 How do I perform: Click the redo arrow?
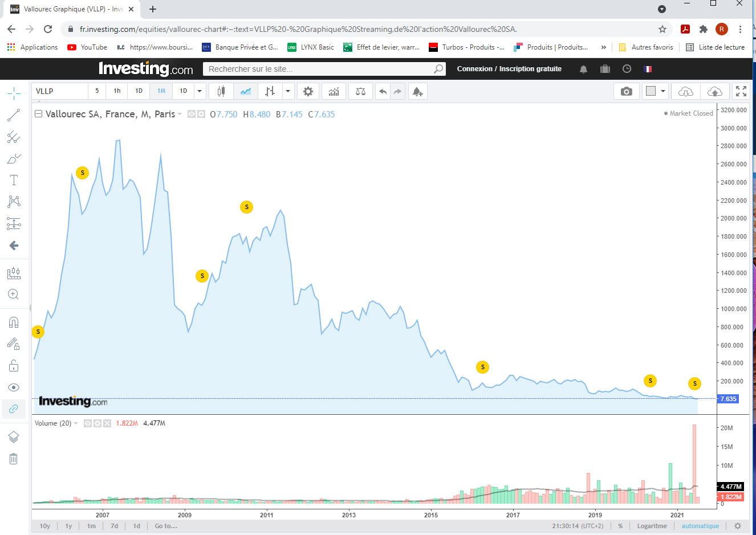tap(398, 91)
